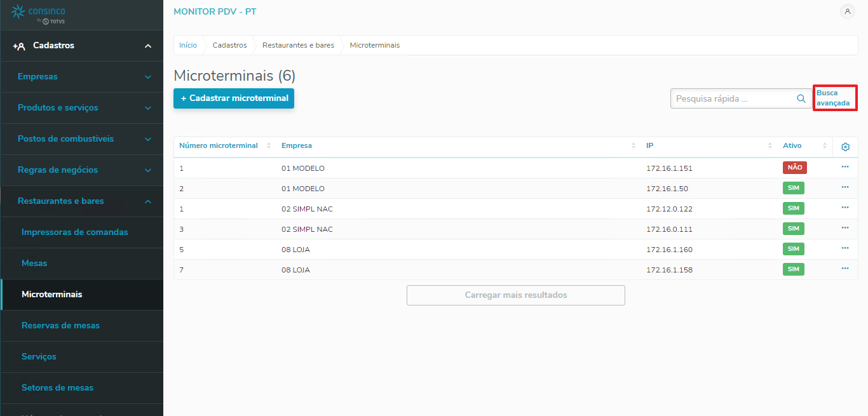
Task: Click SIM badge for IP 172.16.1.50
Action: [794, 188]
